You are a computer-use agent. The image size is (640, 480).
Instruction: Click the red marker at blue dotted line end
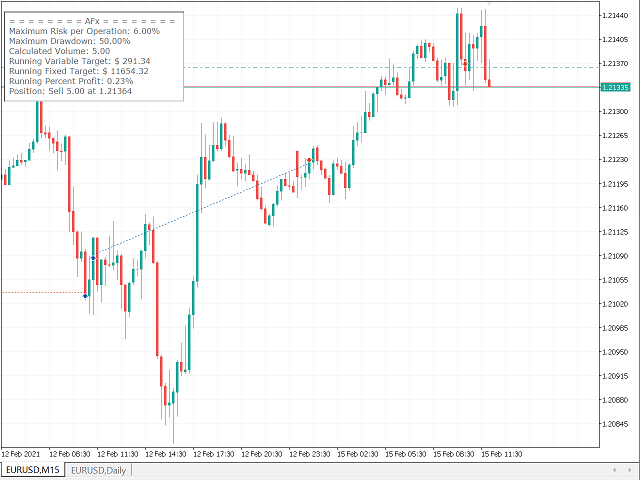(x=309, y=160)
